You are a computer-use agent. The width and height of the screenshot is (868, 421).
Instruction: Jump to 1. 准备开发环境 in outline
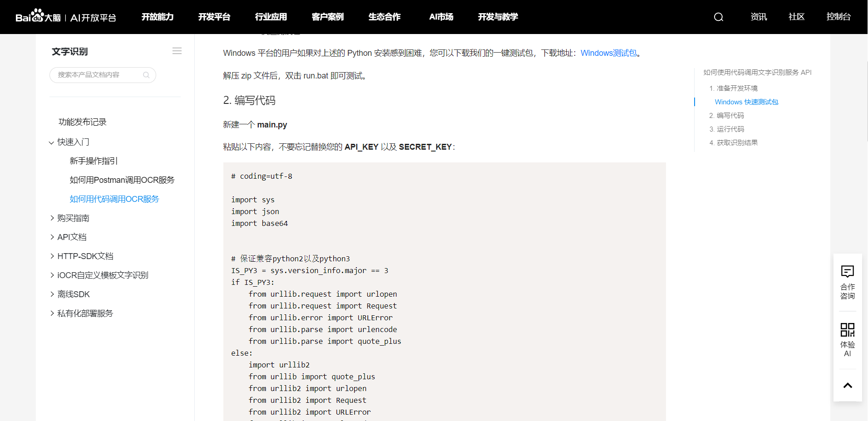click(x=734, y=88)
